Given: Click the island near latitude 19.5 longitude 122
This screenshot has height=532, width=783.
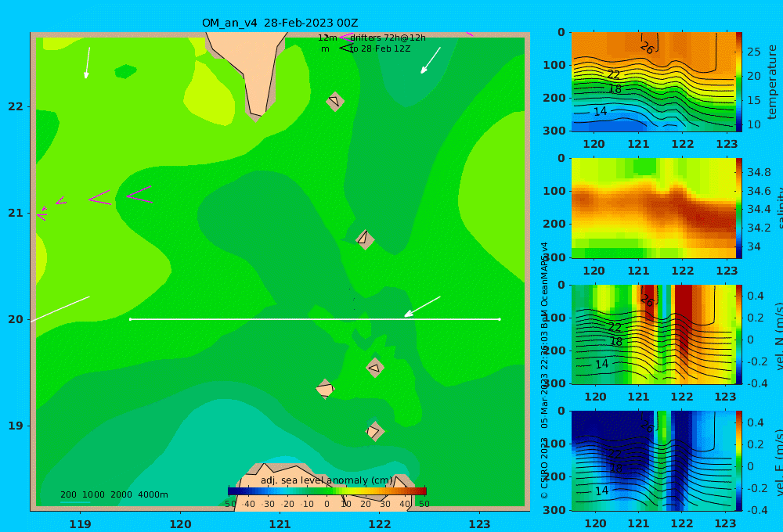Looking at the screenshot, I should (375, 368).
